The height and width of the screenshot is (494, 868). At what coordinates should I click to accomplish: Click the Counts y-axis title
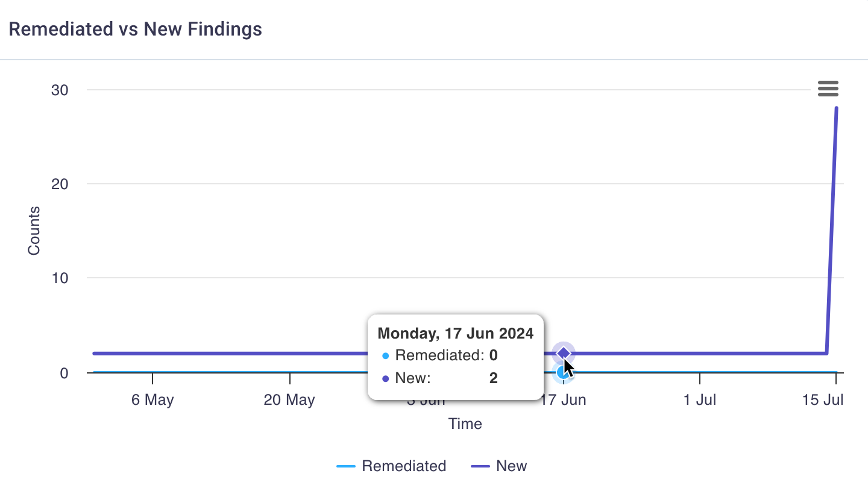coord(34,231)
